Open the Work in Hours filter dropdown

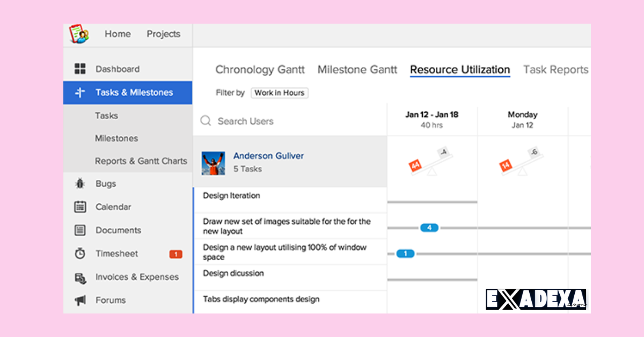279,93
